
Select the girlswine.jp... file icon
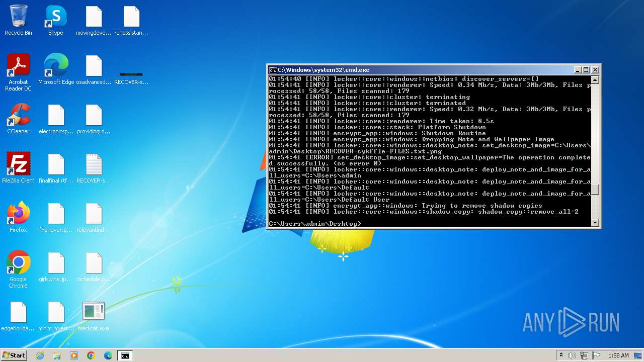click(x=56, y=266)
